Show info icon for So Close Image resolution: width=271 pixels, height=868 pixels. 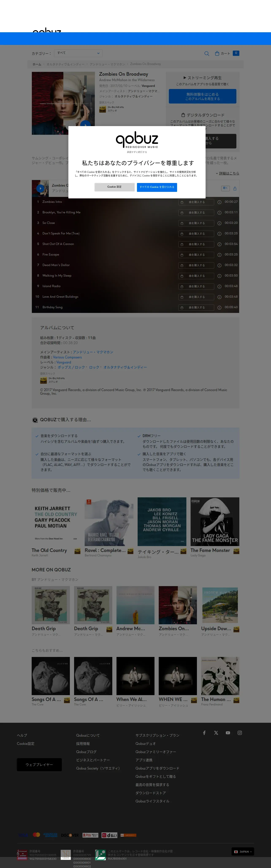pos(219,223)
